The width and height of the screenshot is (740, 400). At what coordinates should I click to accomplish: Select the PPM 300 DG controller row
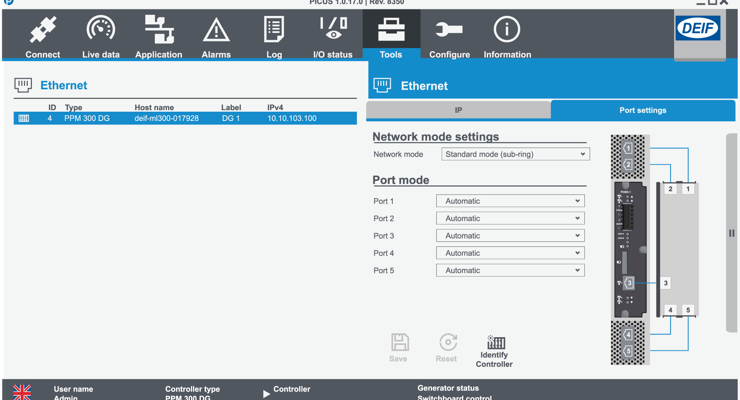pyautogui.click(x=185, y=118)
